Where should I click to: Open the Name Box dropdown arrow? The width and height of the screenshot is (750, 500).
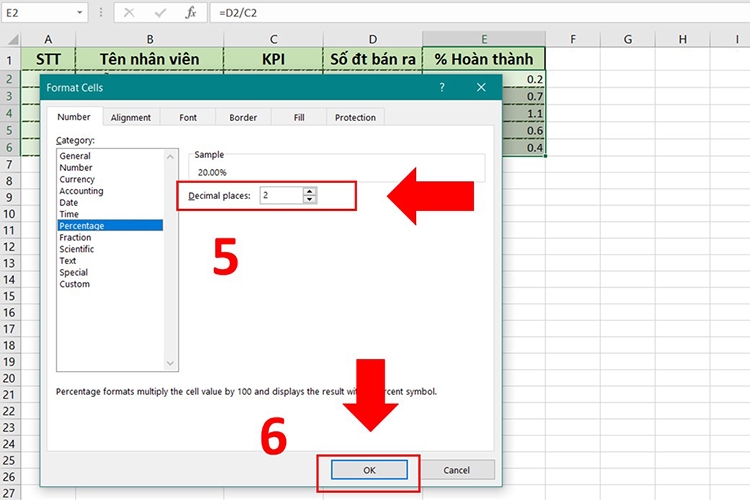[x=79, y=12]
